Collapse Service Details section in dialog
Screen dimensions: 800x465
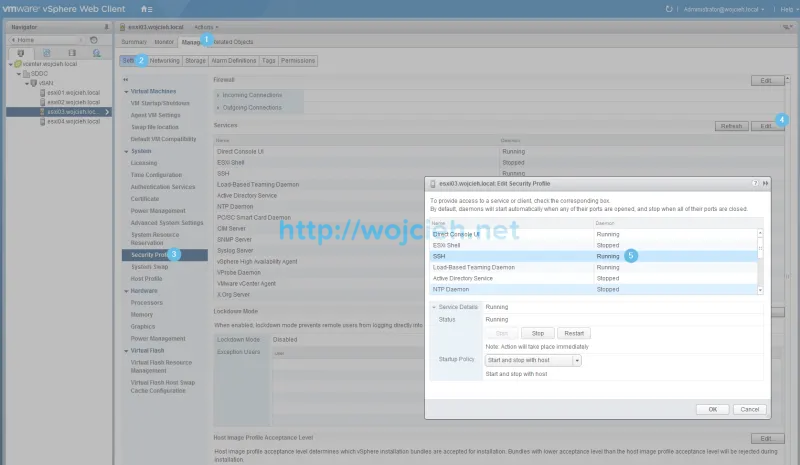[x=434, y=307]
